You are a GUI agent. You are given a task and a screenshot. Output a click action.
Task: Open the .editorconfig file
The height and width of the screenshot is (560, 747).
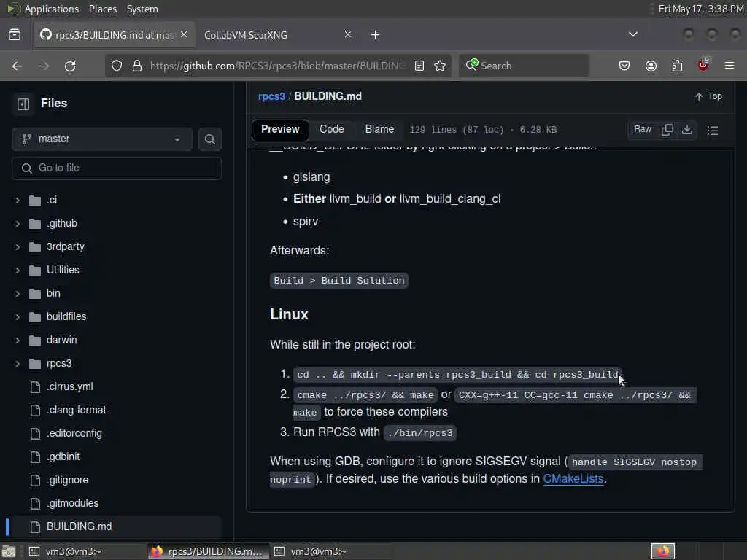[x=74, y=433]
